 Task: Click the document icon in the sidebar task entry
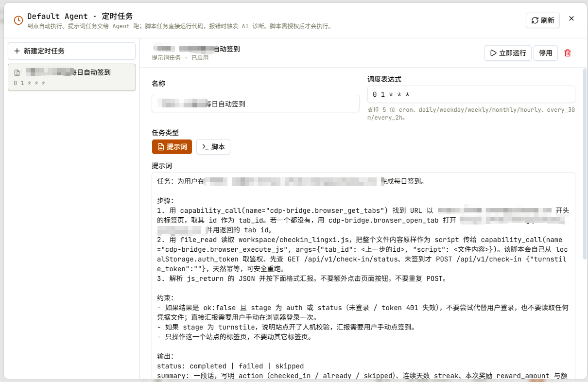[x=17, y=73]
